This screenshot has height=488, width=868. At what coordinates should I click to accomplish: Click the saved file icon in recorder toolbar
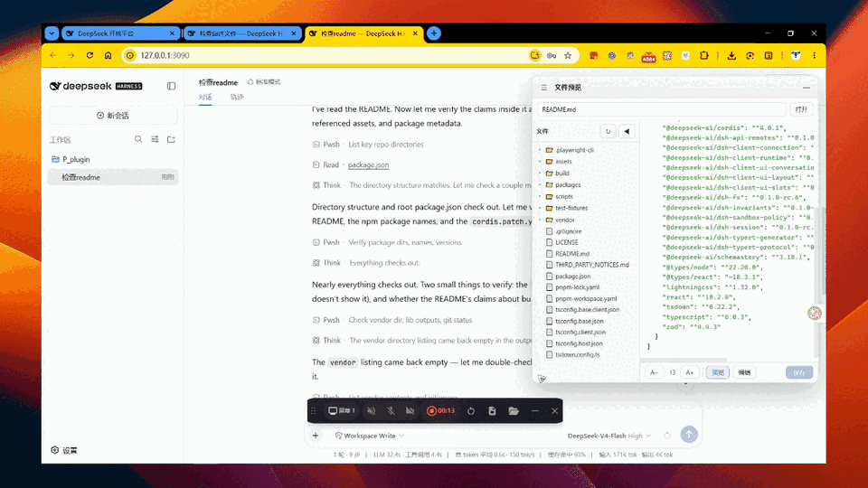pos(492,410)
